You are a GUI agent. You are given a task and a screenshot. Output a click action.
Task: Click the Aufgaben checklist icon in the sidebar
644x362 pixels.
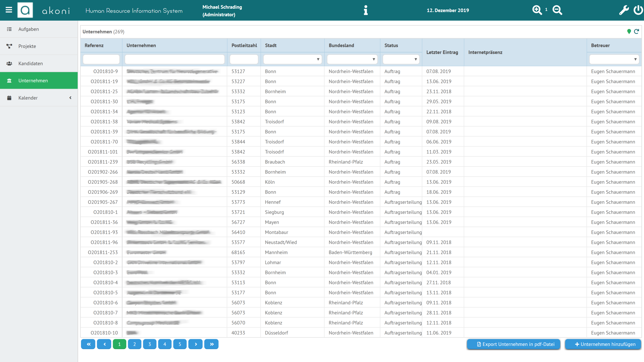(9, 29)
